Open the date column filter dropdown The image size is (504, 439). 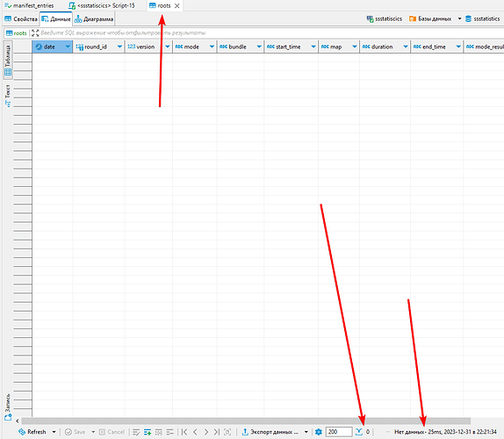pos(68,47)
